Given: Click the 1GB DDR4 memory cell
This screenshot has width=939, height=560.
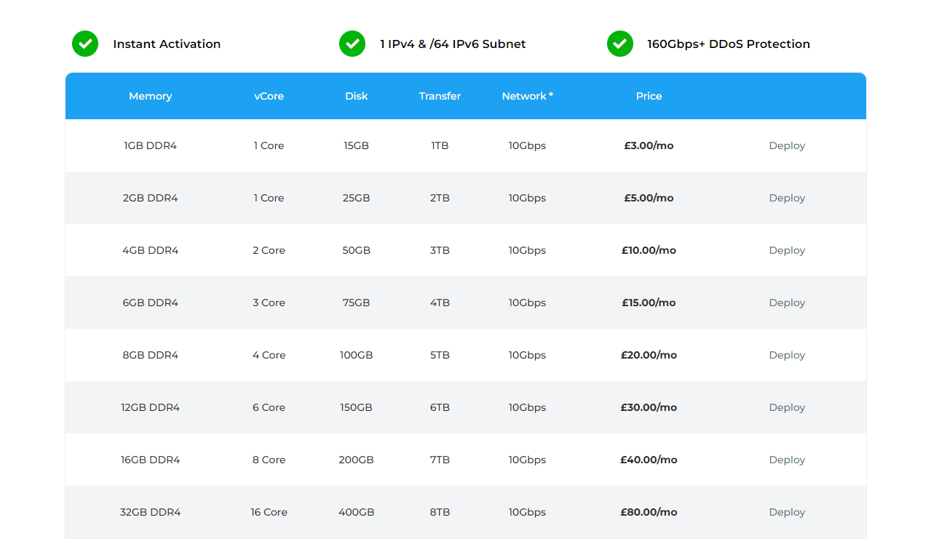Looking at the screenshot, I should click(x=151, y=145).
